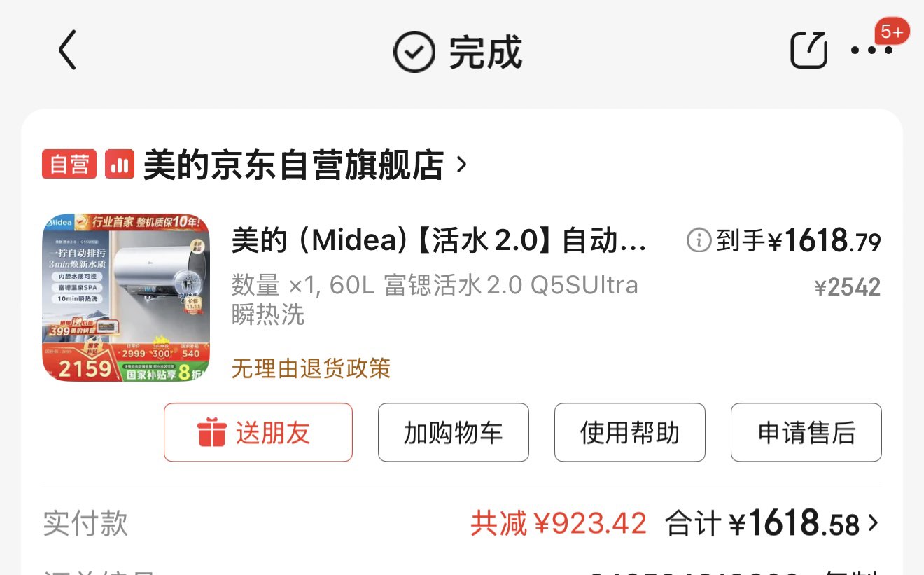
Task: Open 美的京东自营旗舰店 store page
Action: pos(293,165)
